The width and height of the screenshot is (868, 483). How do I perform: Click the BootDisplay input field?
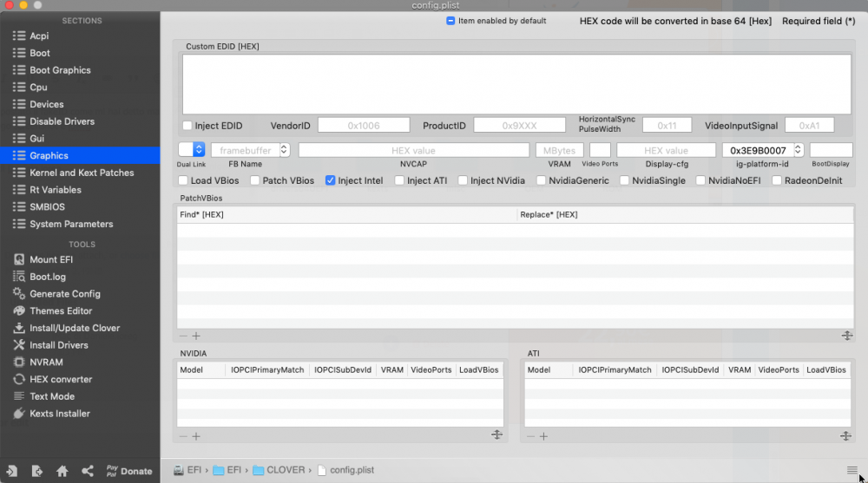tap(831, 150)
